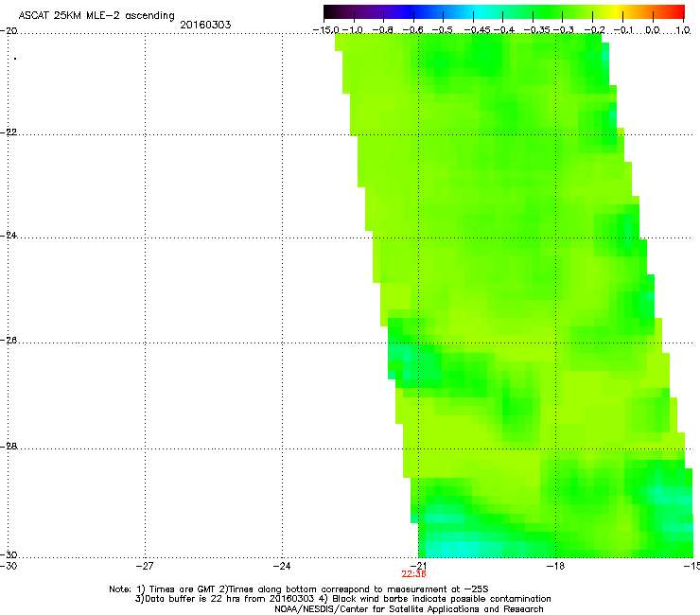Click the '-0.3' color scale label
Image resolution: width=700 pixels, height=615 pixels.
click(x=564, y=30)
